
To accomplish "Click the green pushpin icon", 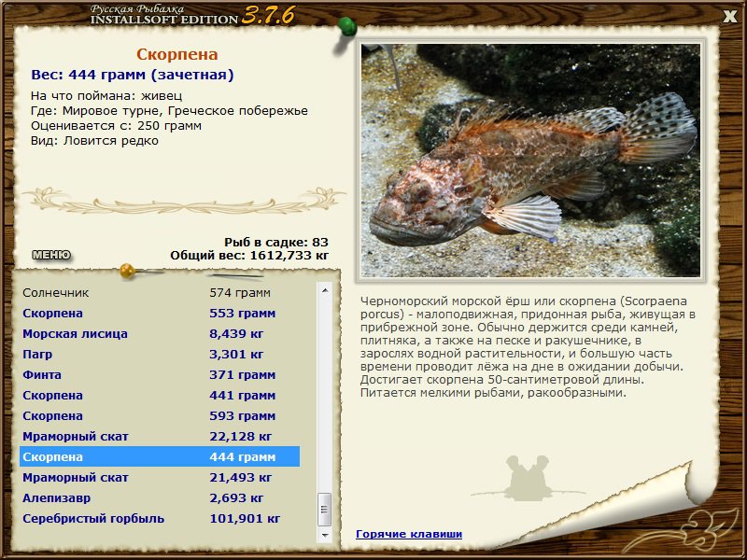I will (x=346, y=27).
